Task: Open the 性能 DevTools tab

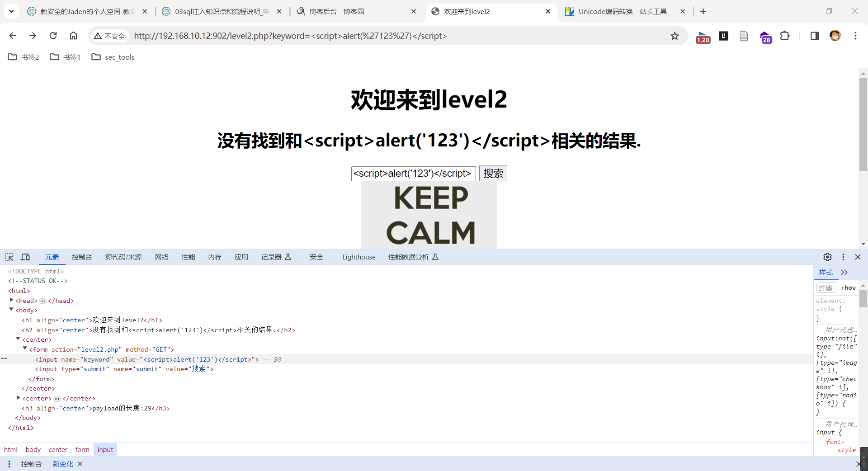Action: tap(188, 257)
